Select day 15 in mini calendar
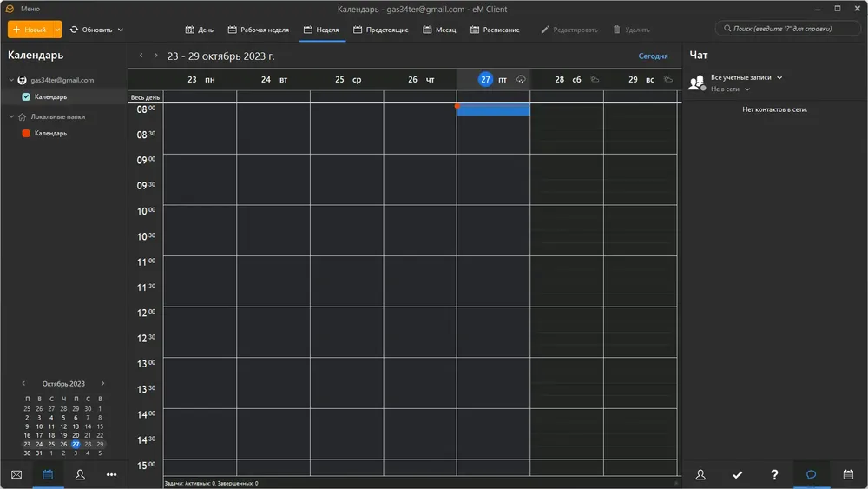The image size is (868, 489). point(100,426)
